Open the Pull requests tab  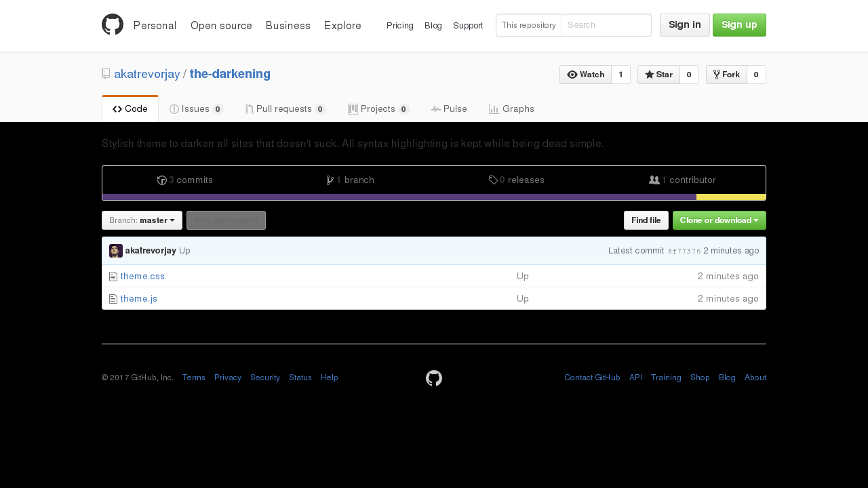285,109
